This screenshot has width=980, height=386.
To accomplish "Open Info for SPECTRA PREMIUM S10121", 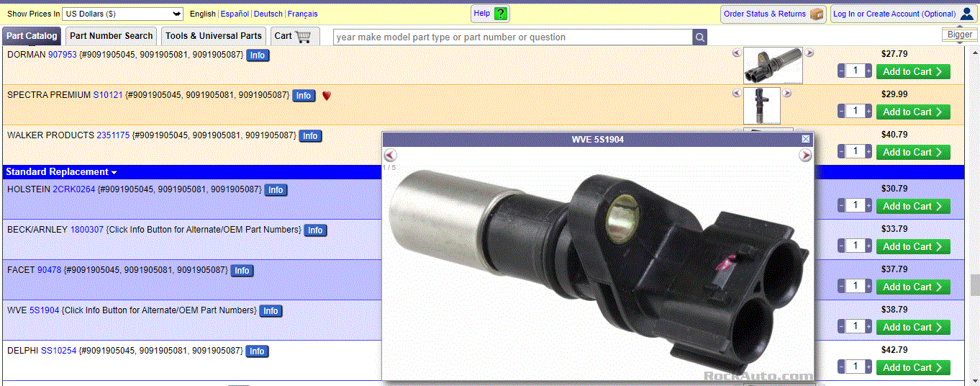I will click(304, 95).
